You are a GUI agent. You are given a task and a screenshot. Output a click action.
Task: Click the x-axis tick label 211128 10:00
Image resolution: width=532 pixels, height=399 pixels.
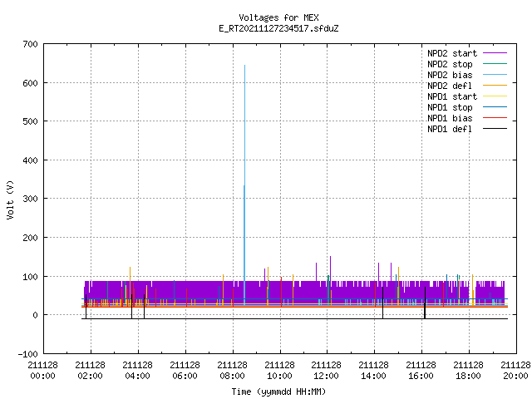click(279, 371)
